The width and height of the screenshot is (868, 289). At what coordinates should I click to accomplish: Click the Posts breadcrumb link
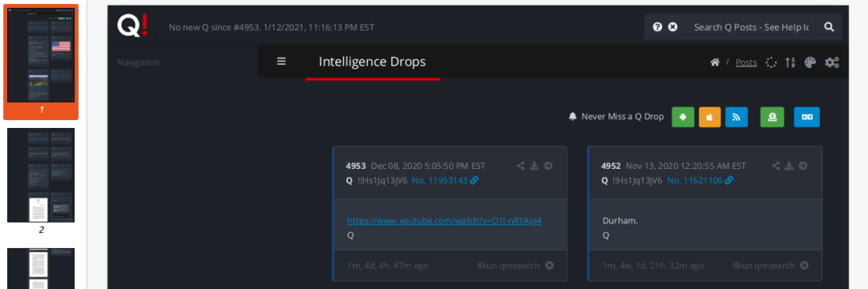[x=746, y=62]
